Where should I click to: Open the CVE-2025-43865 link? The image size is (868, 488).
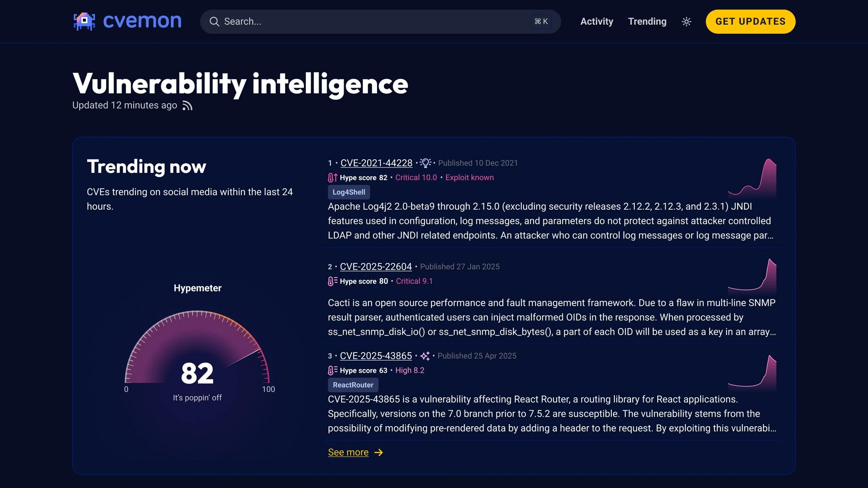376,355
